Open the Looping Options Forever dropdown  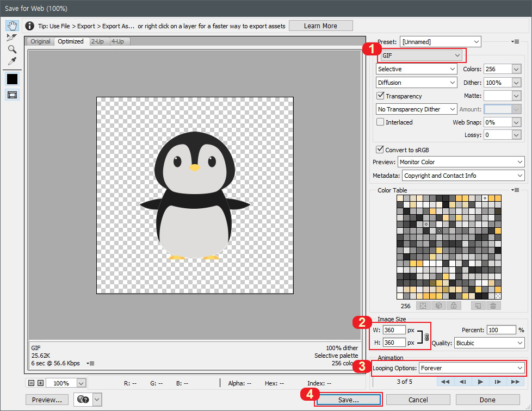472,368
